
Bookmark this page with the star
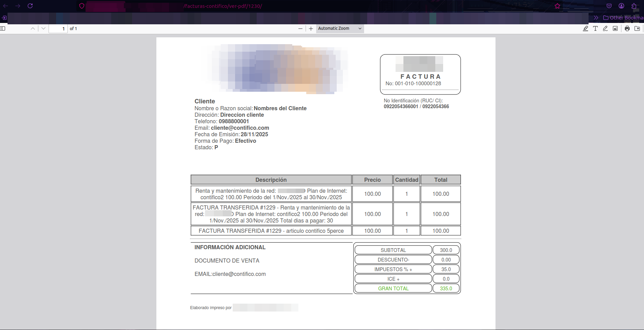pyautogui.click(x=557, y=6)
